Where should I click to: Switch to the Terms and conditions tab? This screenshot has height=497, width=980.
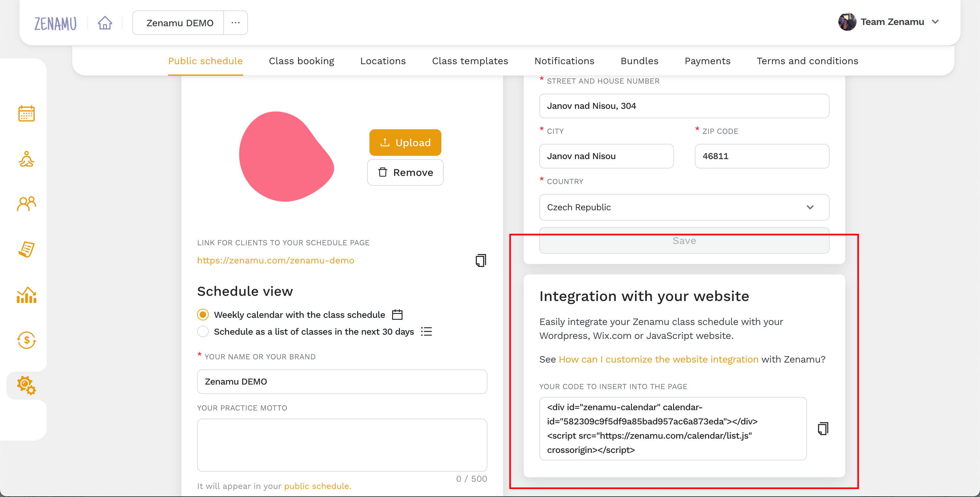coord(807,61)
